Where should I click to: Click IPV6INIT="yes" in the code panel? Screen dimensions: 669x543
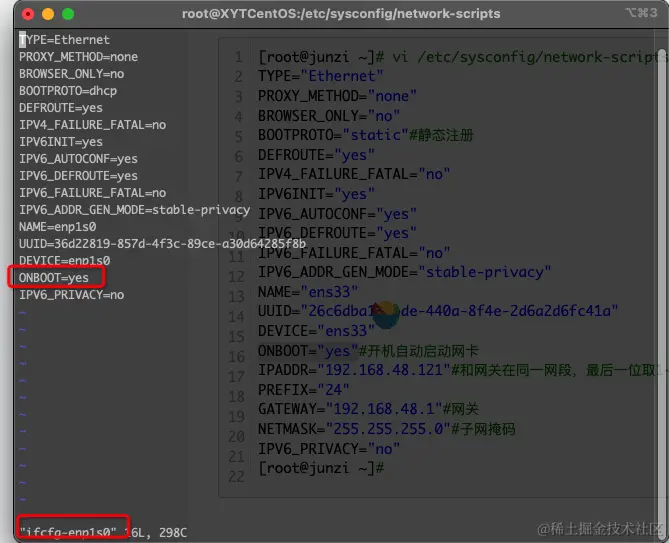pyautogui.click(x=316, y=194)
